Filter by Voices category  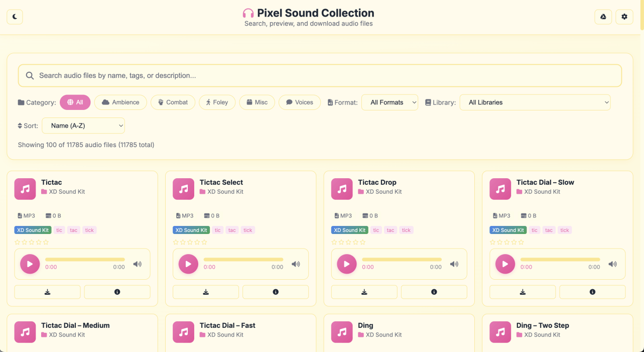300,102
